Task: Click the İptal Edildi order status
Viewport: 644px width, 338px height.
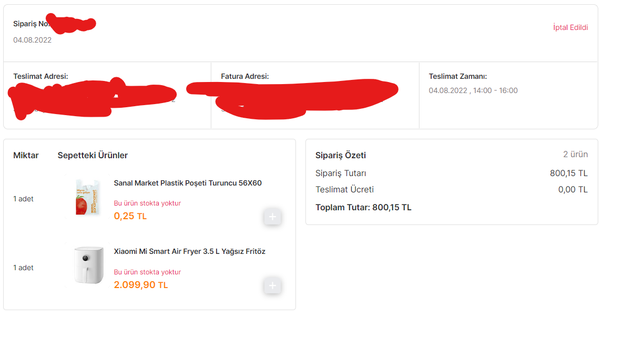Action: (570, 27)
